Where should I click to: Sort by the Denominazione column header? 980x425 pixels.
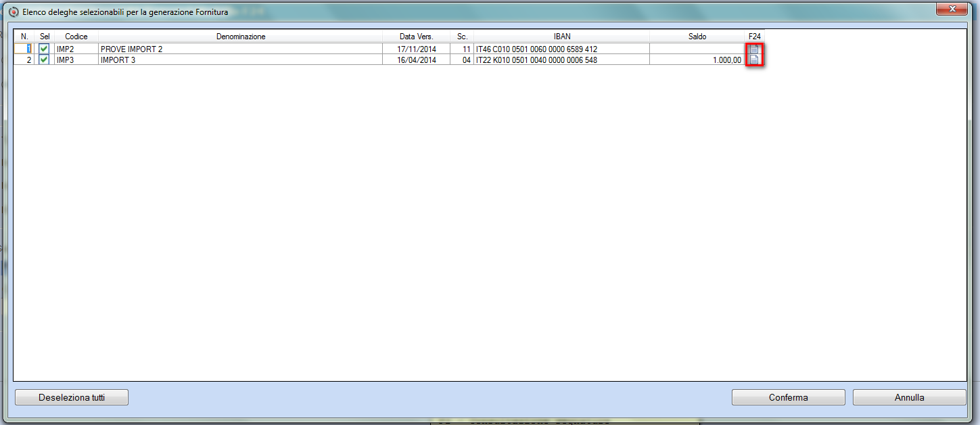pos(241,37)
